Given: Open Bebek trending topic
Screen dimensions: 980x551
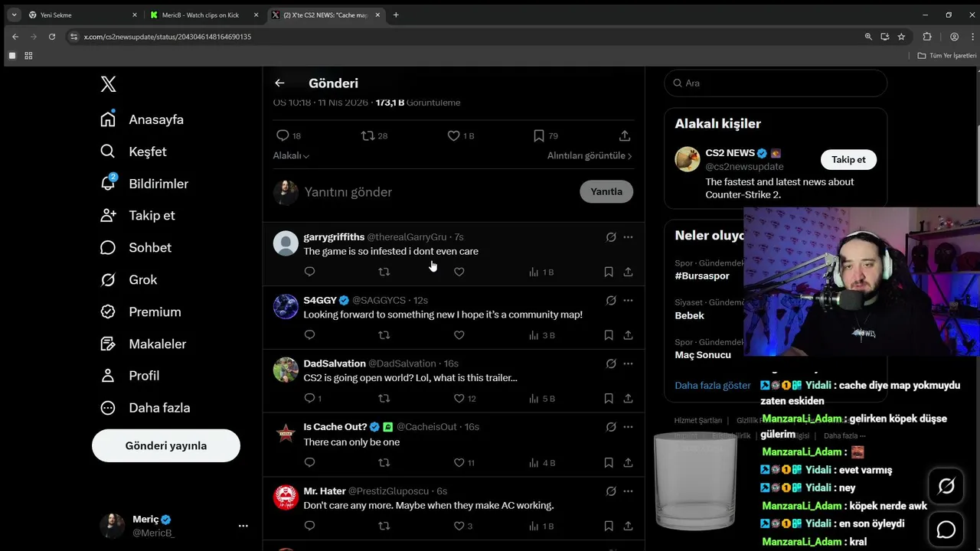Looking at the screenshot, I should (x=689, y=315).
